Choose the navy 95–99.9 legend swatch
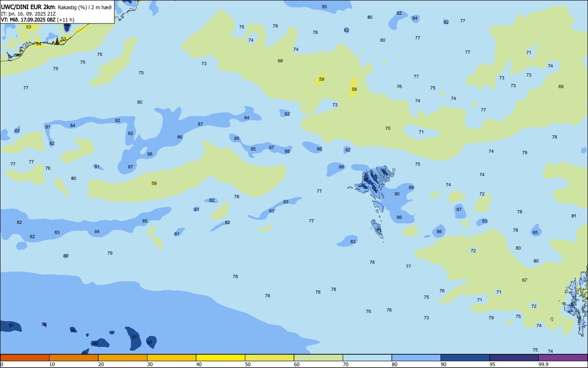This screenshot has height=368, width=588. click(514, 357)
